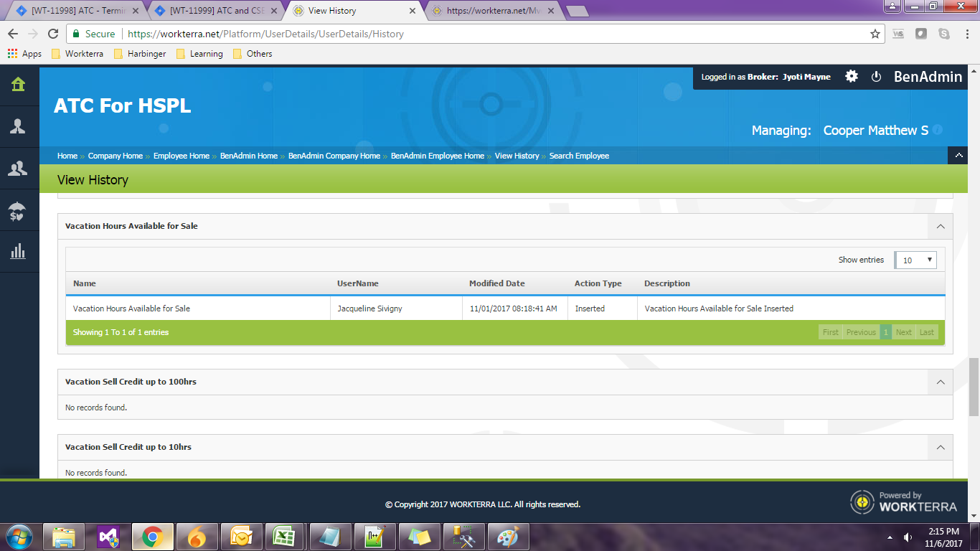Viewport: 980px width, 551px height.
Task: Go to BenAdmin Employee Home breadcrumb
Action: coord(437,156)
